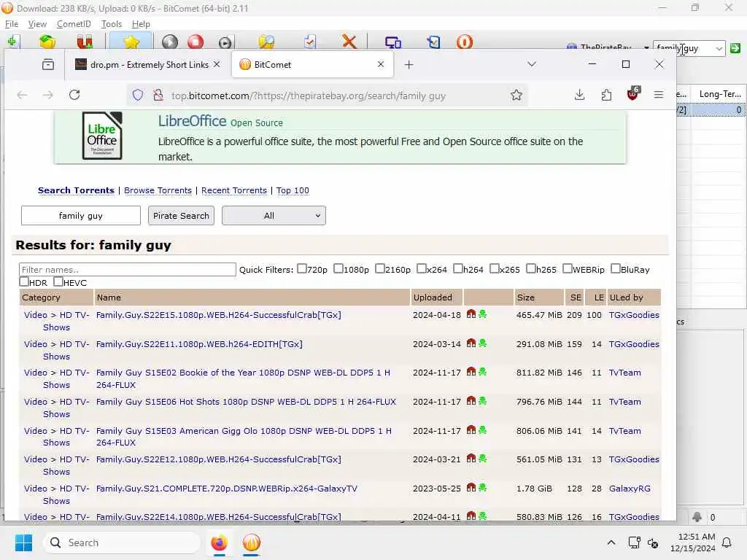Screen dimensions: 747x560
Task: Enable the 720p quick filter
Action: pyautogui.click(x=301, y=268)
